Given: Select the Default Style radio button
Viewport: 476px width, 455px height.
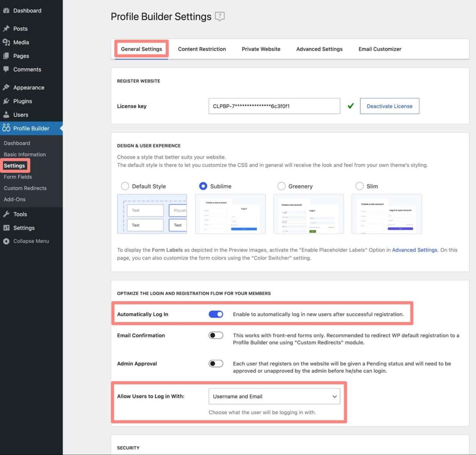Looking at the screenshot, I should (125, 186).
